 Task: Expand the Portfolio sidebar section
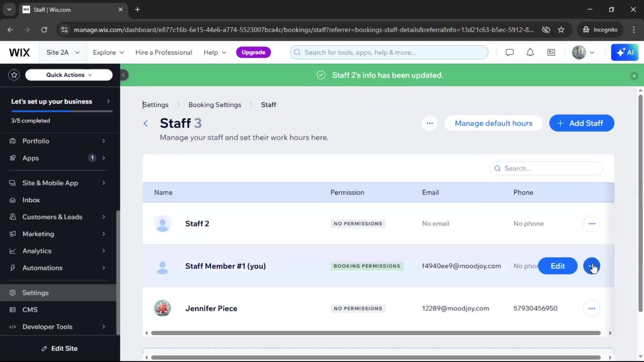tap(58, 141)
